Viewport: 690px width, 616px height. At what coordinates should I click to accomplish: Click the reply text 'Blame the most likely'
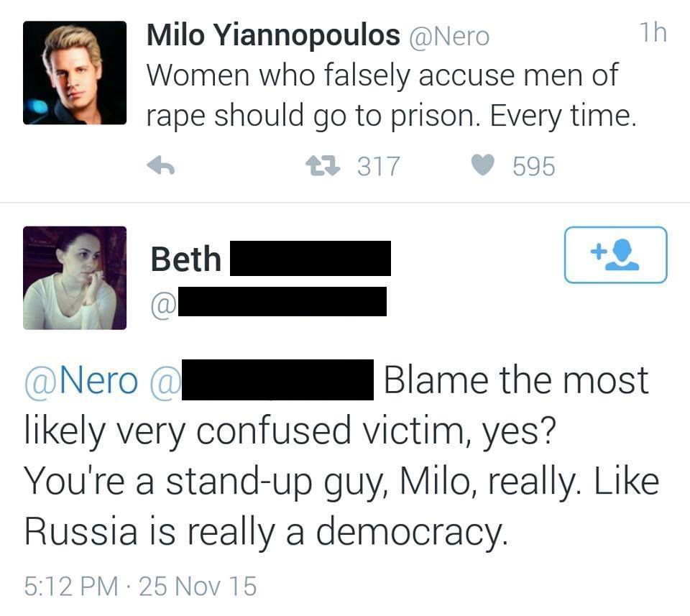(x=515, y=381)
